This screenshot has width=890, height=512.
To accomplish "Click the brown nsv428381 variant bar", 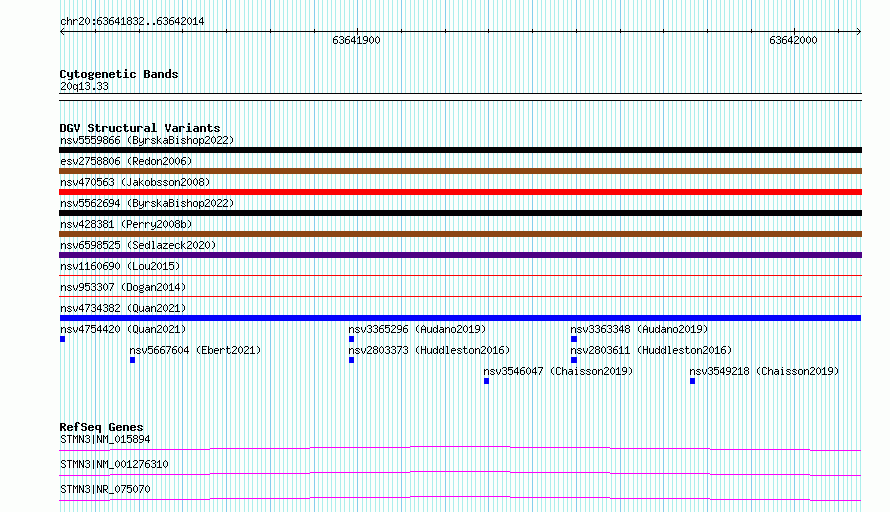I will click(x=460, y=234).
